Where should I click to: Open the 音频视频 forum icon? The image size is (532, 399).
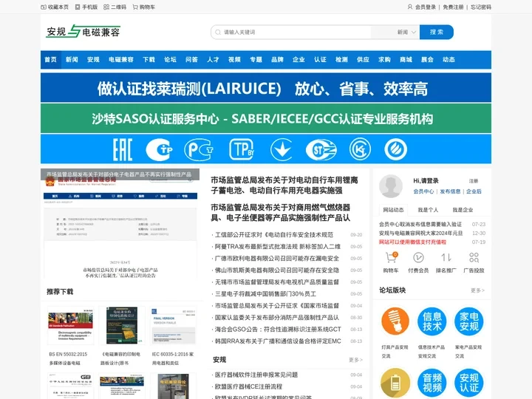click(x=432, y=383)
